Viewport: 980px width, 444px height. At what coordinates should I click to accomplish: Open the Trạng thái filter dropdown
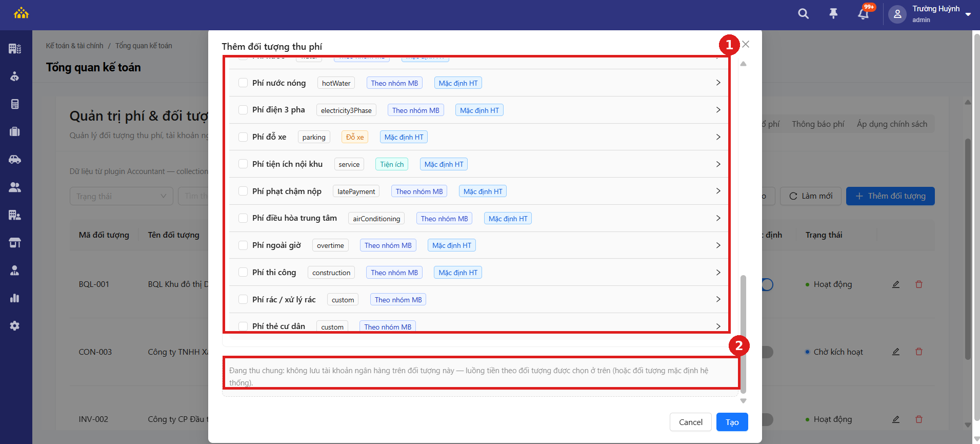tap(122, 196)
